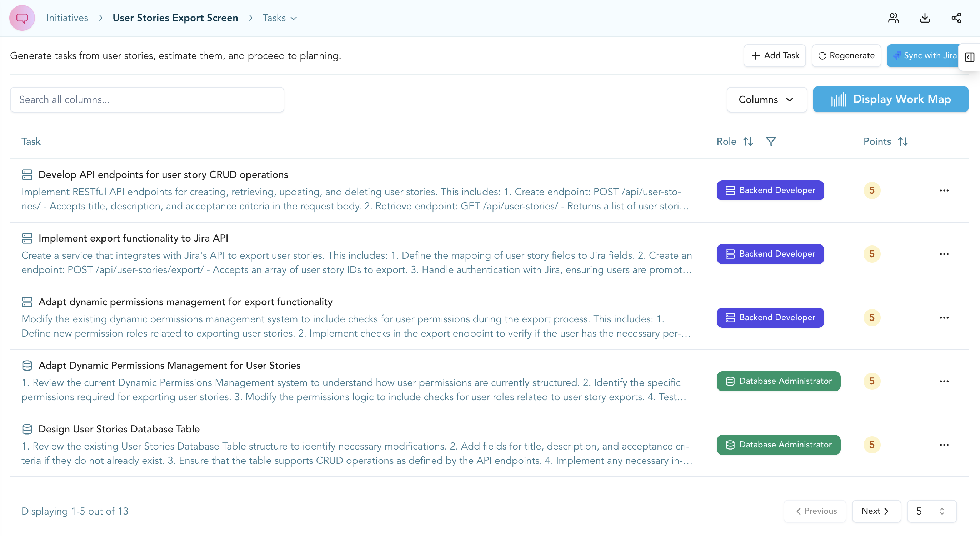Sort by the Points column arrows
980x536 pixels.
tap(903, 142)
